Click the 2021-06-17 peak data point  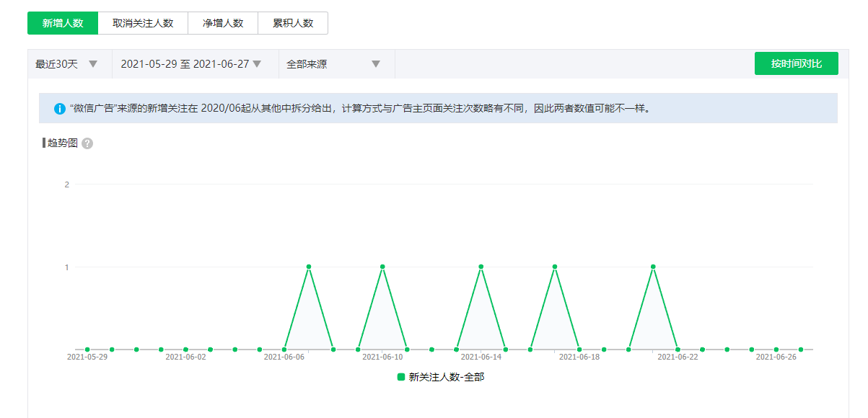tap(555, 267)
